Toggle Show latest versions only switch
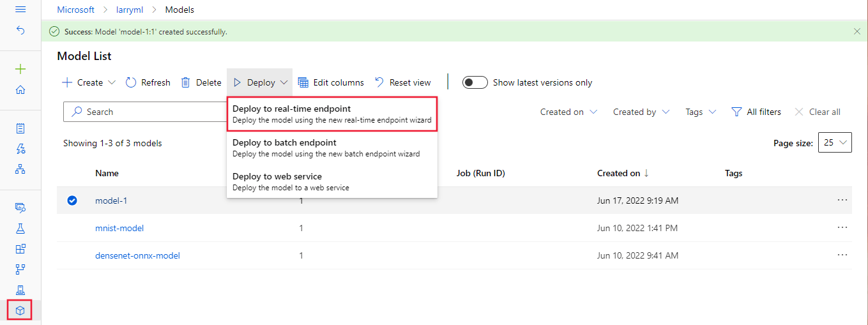The height and width of the screenshot is (325, 868). pos(475,82)
